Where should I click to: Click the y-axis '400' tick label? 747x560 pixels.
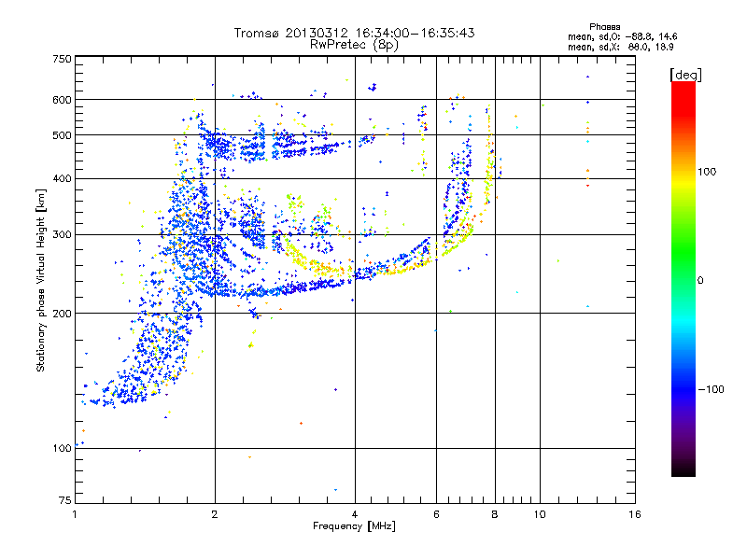[x=63, y=179]
